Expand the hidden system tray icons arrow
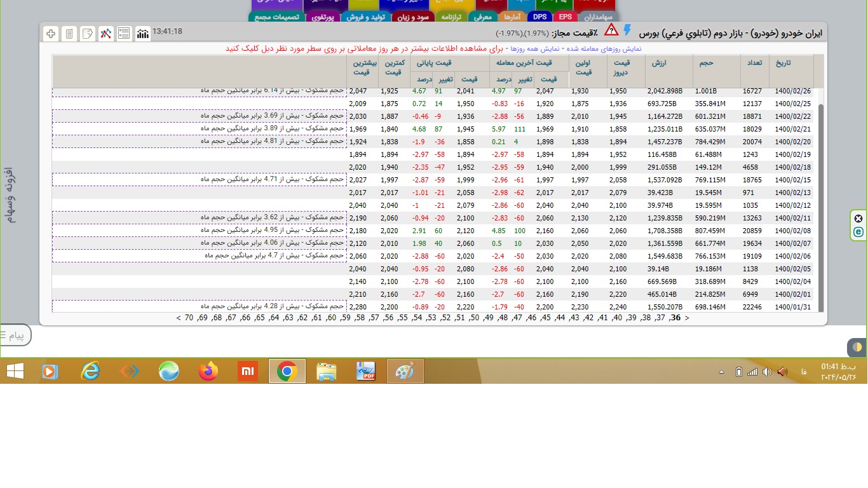Screen dimensions: 868x488 [x=721, y=372]
